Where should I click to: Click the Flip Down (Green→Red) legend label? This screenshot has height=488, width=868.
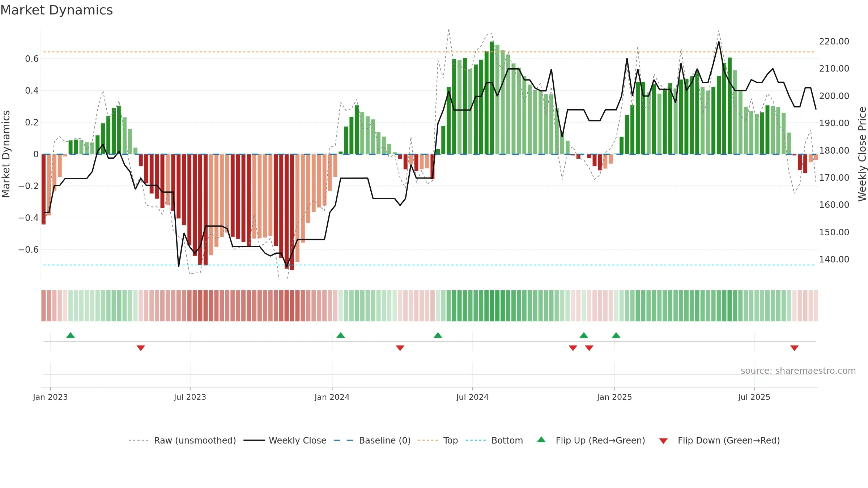729,440
